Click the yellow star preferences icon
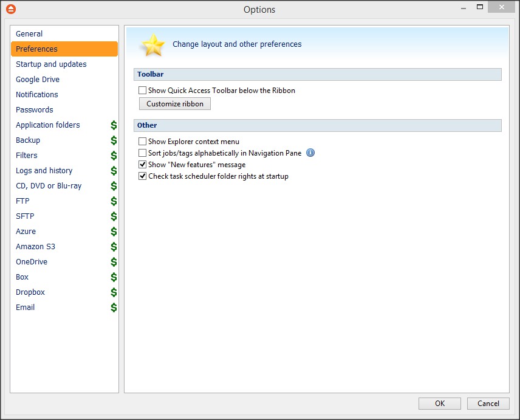 [x=153, y=45]
